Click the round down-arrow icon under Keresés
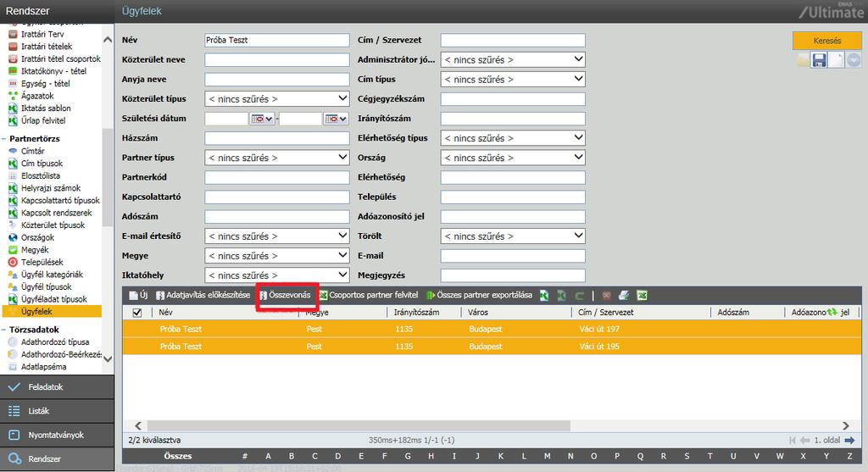 [x=854, y=60]
